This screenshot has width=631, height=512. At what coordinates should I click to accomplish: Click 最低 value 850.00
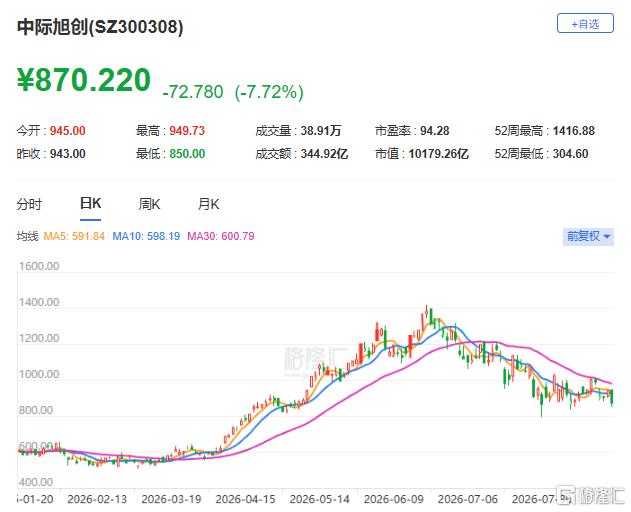click(187, 154)
